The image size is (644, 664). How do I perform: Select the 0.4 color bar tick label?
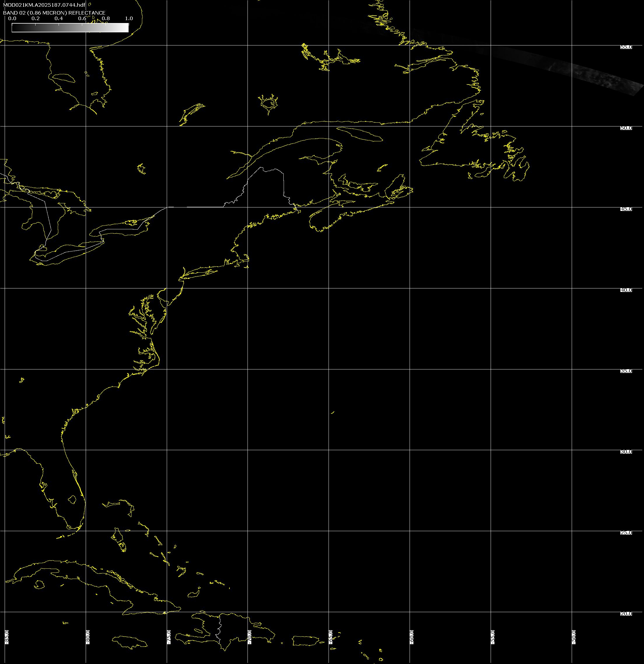coord(59,19)
